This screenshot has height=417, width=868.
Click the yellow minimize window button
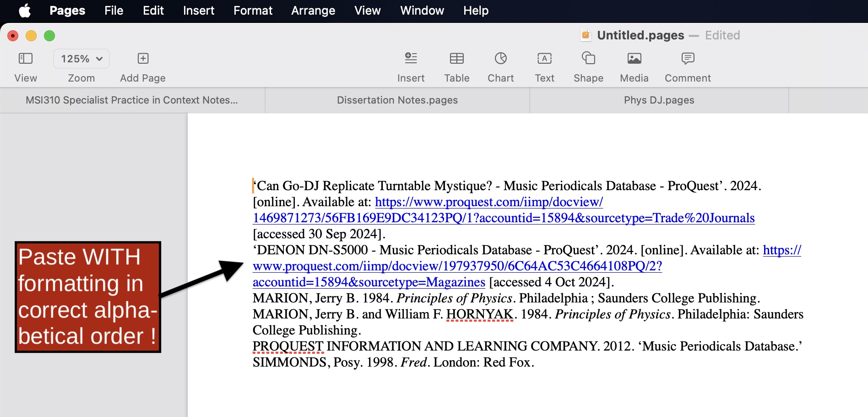[31, 36]
